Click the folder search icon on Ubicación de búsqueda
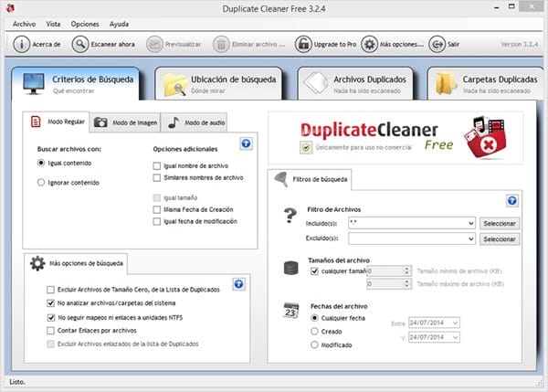The height and width of the screenshot is (392, 548). point(175,85)
